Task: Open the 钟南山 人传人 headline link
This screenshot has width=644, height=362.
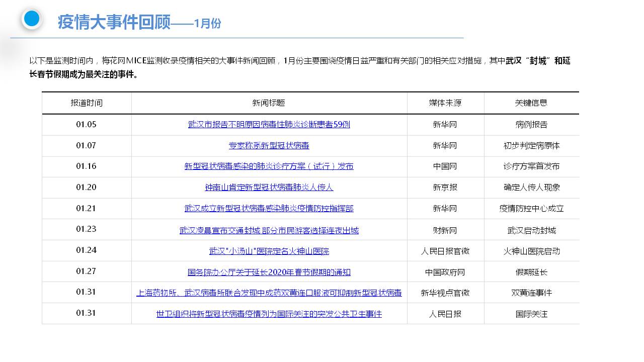Action: (x=269, y=187)
